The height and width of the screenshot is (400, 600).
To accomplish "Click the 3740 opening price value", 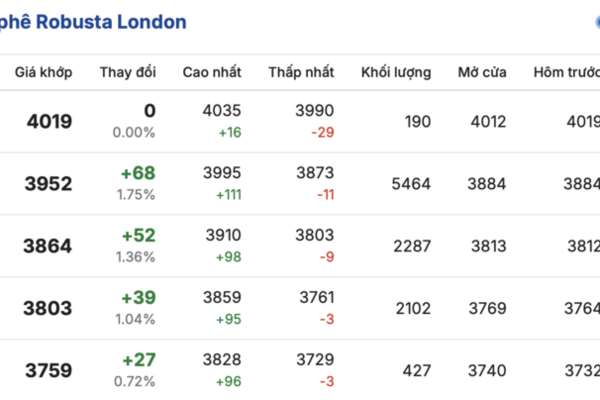I will pyautogui.click(x=488, y=370).
